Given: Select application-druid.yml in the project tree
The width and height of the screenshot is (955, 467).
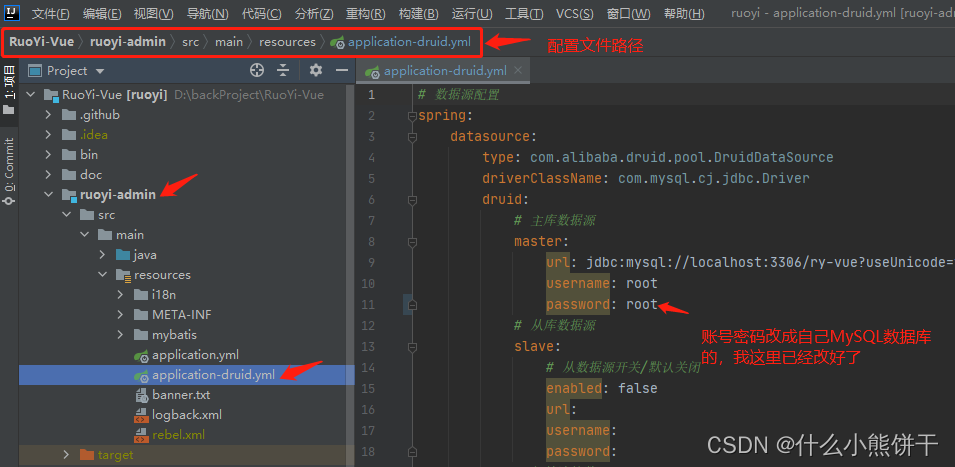Looking at the screenshot, I should coord(214,375).
